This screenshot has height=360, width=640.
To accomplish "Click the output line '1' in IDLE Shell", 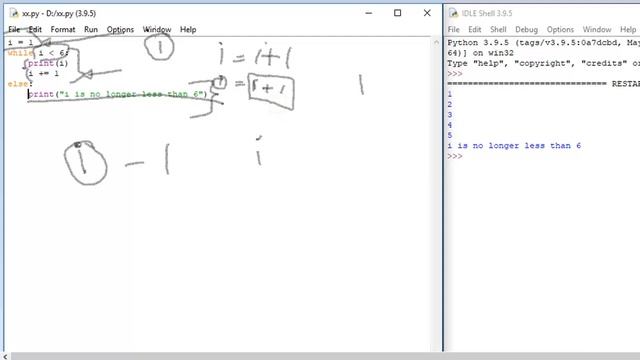I will [450, 94].
